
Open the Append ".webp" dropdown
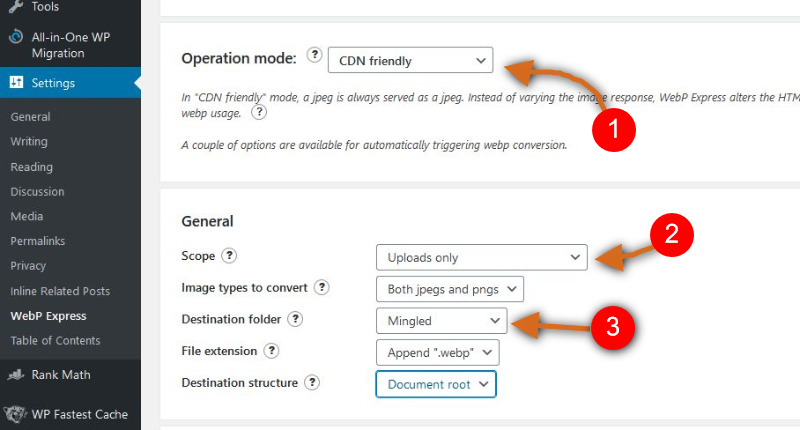(437, 352)
